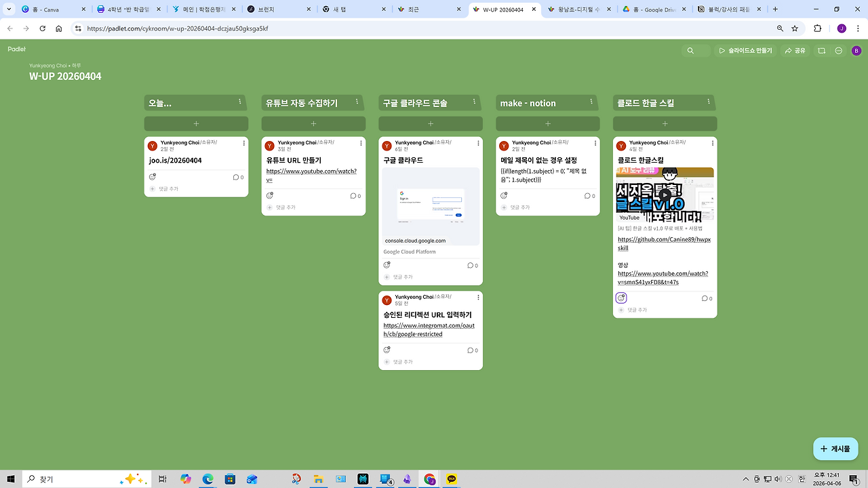The width and height of the screenshot is (868, 488).
Task: Click the 슬라이드쇼 만들기 button
Action: pyautogui.click(x=745, y=50)
